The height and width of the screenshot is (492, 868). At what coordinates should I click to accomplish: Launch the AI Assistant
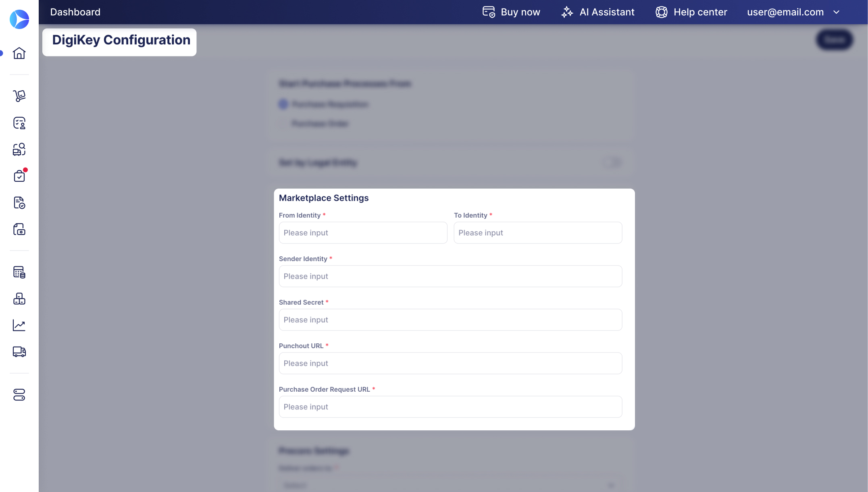[x=598, y=12]
